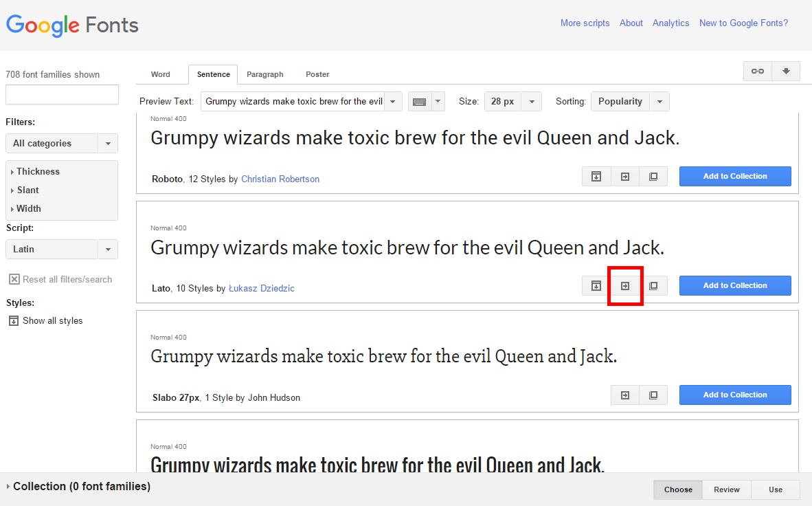This screenshot has width=812, height=506.
Task: Click Roboto's see all styles icon
Action: 596,176
